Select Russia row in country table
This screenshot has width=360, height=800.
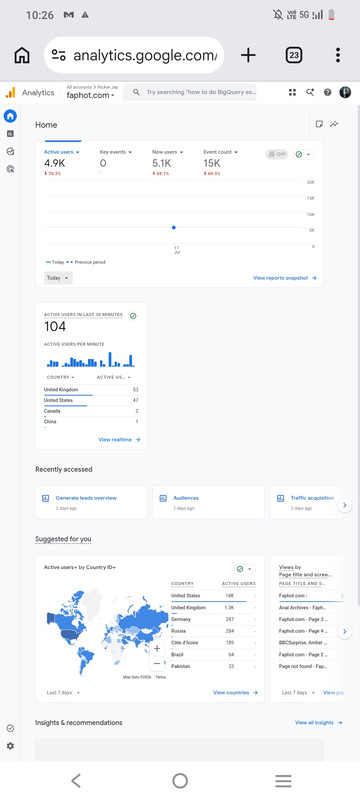(x=214, y=631)
